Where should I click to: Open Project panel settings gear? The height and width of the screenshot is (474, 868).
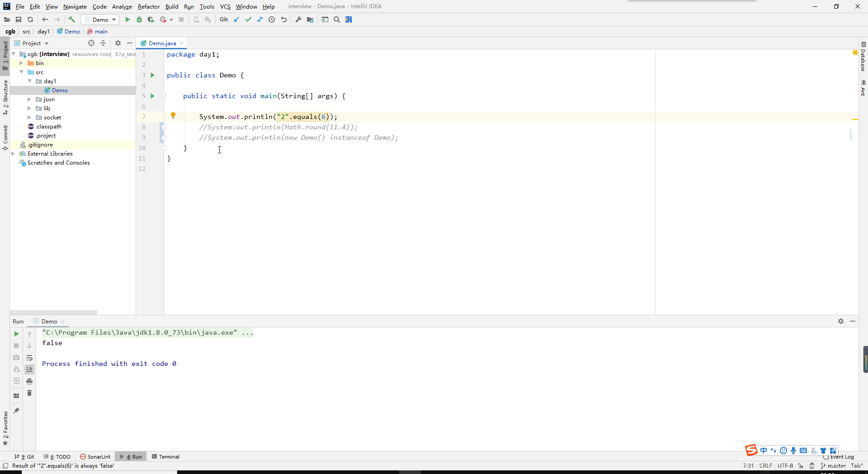click(x=118, y=43)
